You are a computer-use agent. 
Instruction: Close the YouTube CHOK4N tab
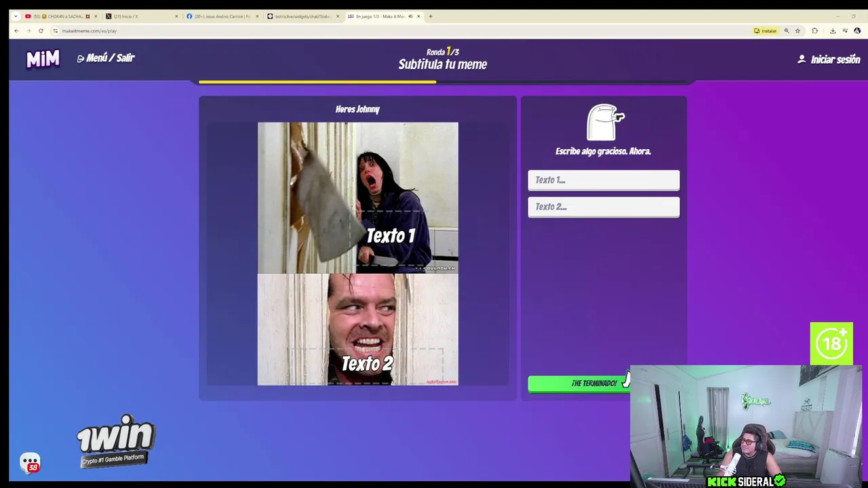[x=96, y=16]
